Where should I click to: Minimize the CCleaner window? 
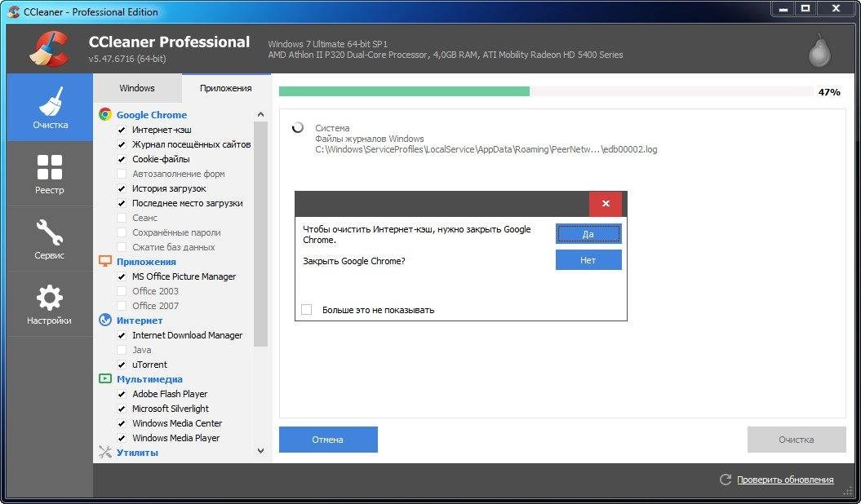(783, 9)
